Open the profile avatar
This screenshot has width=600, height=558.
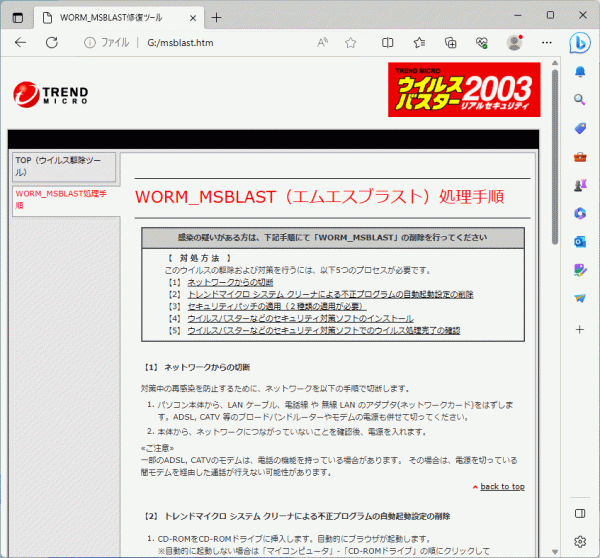[x=514, y=42]
